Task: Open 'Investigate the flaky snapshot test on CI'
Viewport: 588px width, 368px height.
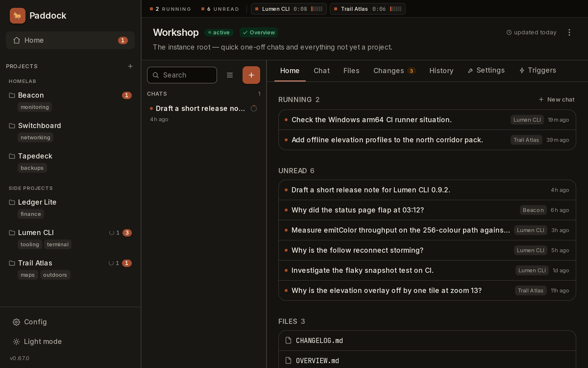Action: pos(427,270)
